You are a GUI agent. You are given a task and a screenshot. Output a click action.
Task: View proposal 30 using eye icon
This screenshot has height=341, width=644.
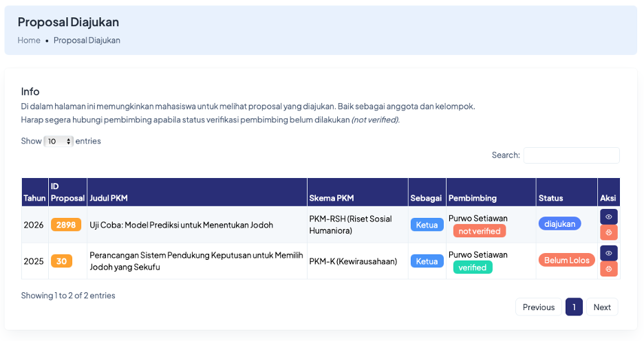(609, 253)
